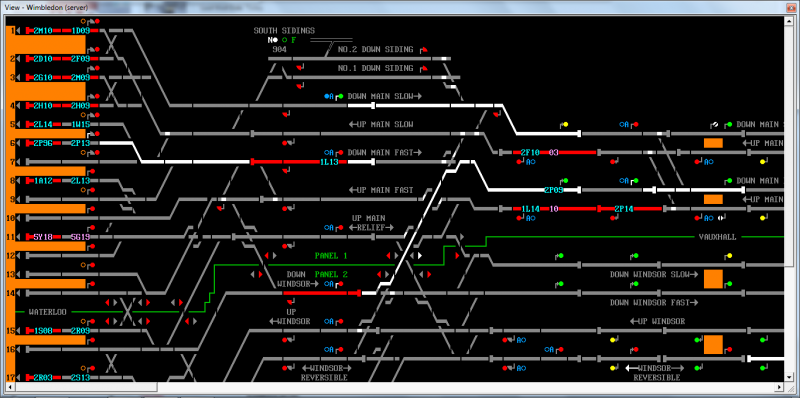Select train 1L13 on Down Main Fast
Screen dimensions: 800x398
330,162
